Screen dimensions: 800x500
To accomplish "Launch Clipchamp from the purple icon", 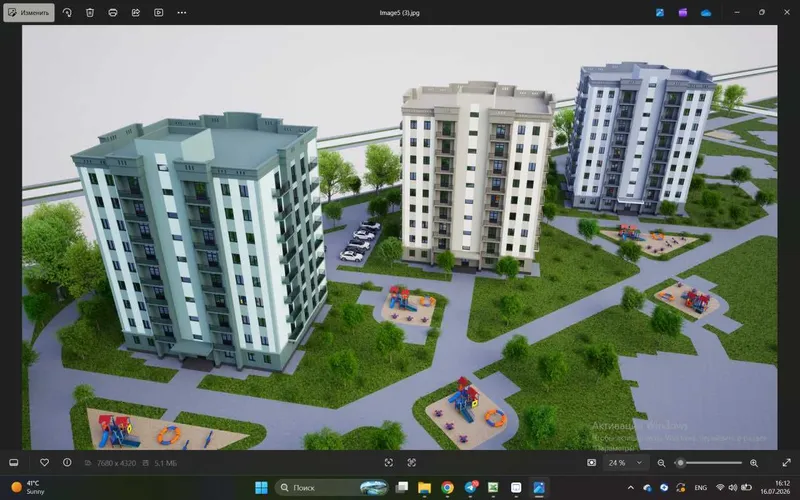I will [683, 12].
